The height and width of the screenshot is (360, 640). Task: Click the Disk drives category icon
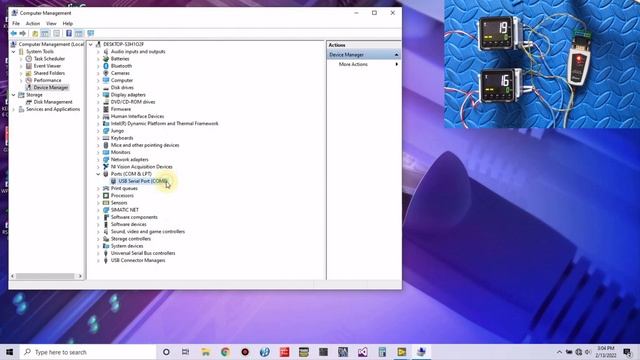[106, 88]
